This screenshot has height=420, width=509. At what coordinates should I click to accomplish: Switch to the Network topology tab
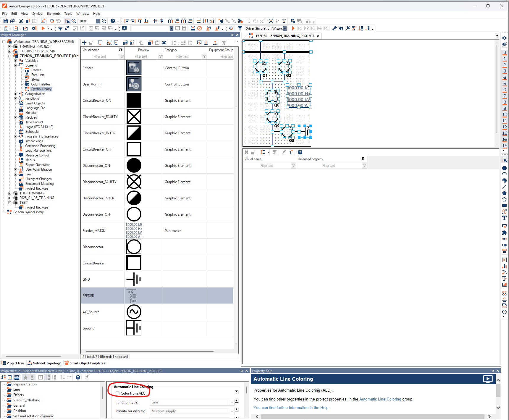tap(44, 363)
